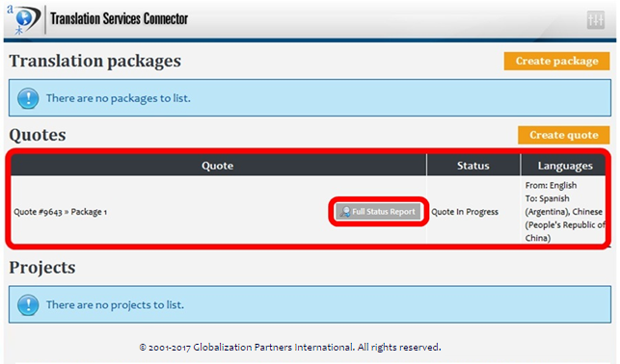Click the info icon beside no projects message
The image size is (620, 364).
[x=28, y=305]
